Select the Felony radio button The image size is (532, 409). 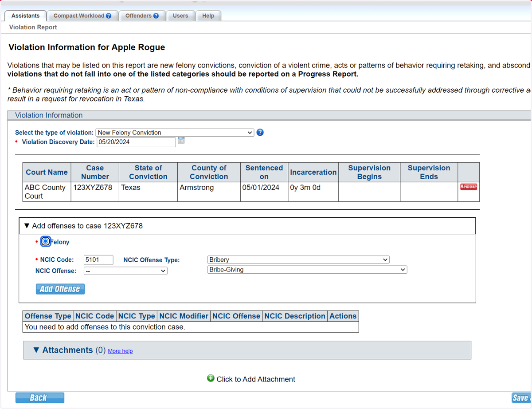(x=45, y=241)
